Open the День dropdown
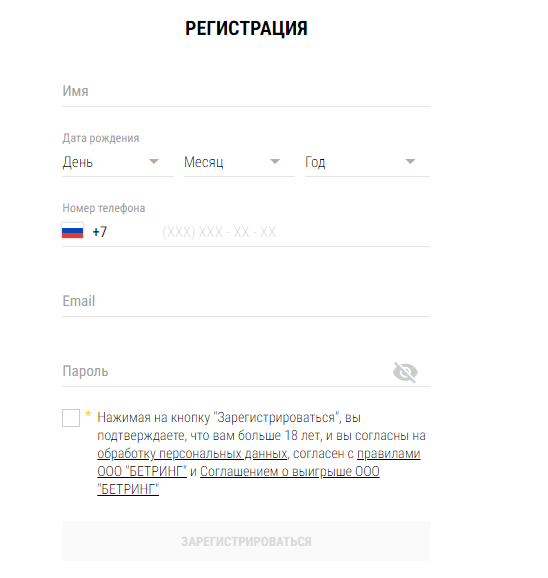 pos(118,162)
